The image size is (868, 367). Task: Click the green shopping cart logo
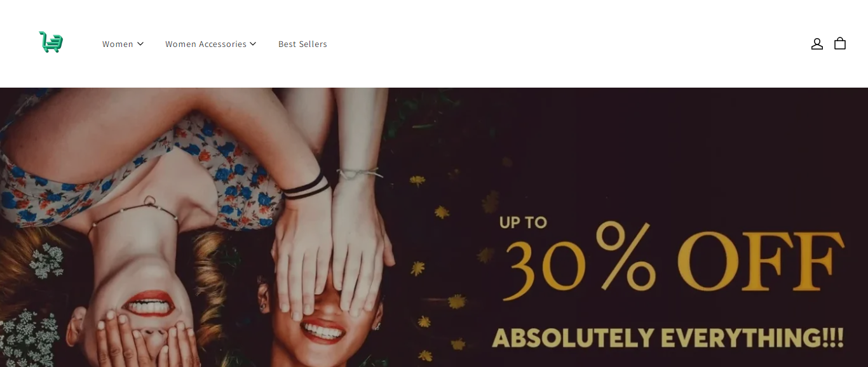coord(51,42)
